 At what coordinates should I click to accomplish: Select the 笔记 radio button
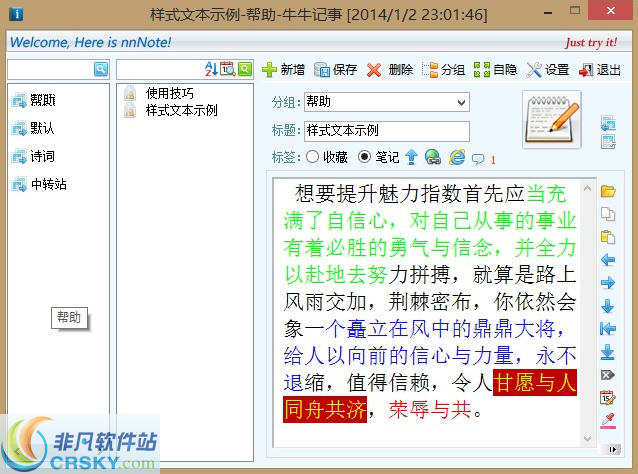tap(365, 157)
